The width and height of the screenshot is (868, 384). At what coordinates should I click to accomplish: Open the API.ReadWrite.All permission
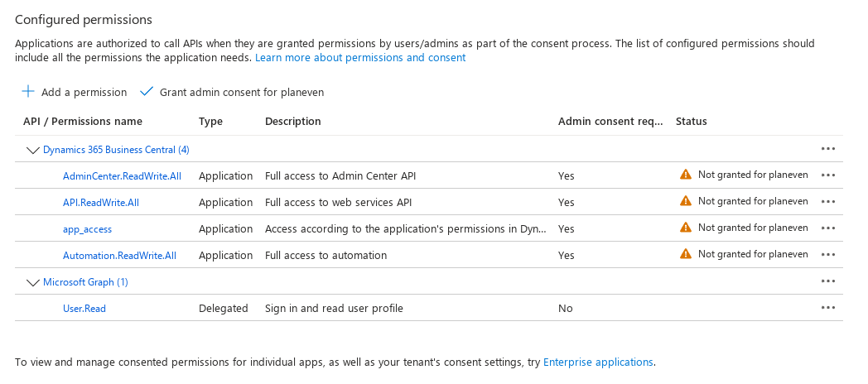click(101, 203)
